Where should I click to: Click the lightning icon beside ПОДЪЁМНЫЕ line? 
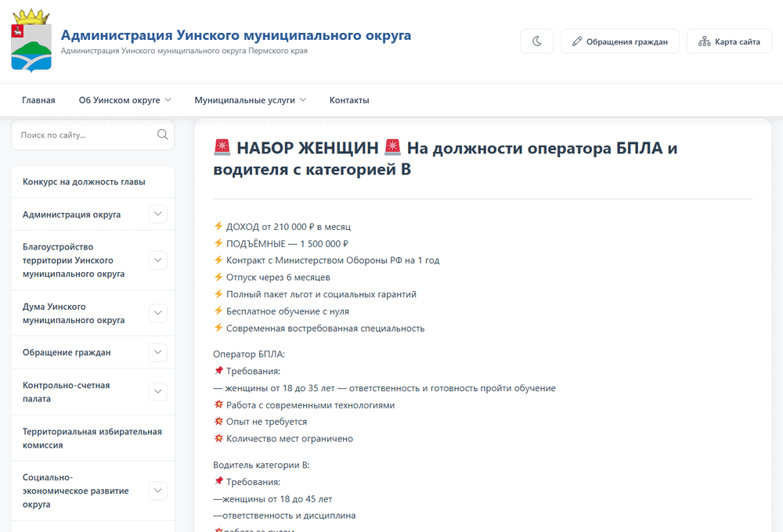(218, 243)
